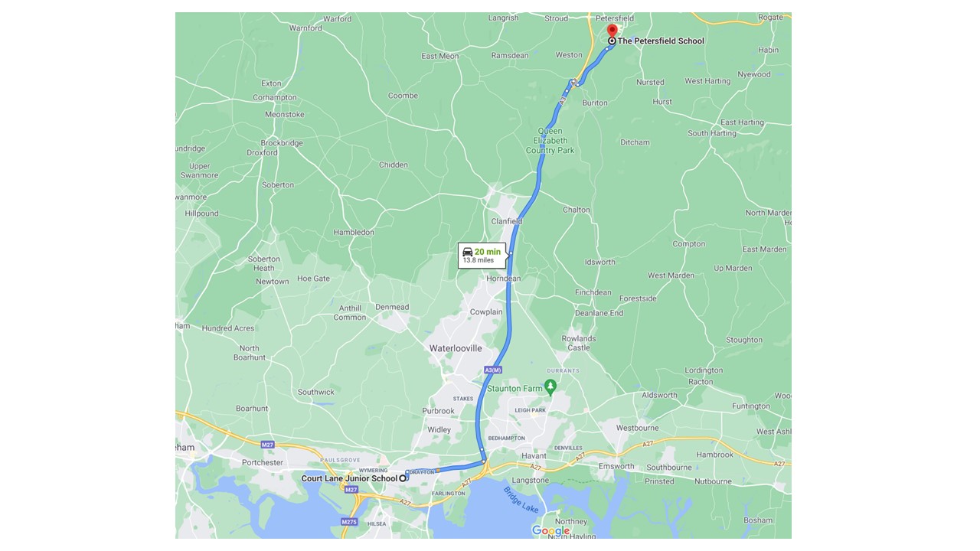Click the M27 motorway shield near Portchester

click(267, 445)
